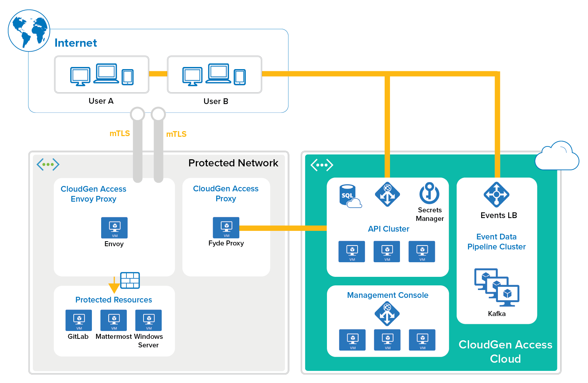Click the middle API Cluster VM icon
Screen dimensions: 588x383
click(387, 252)
